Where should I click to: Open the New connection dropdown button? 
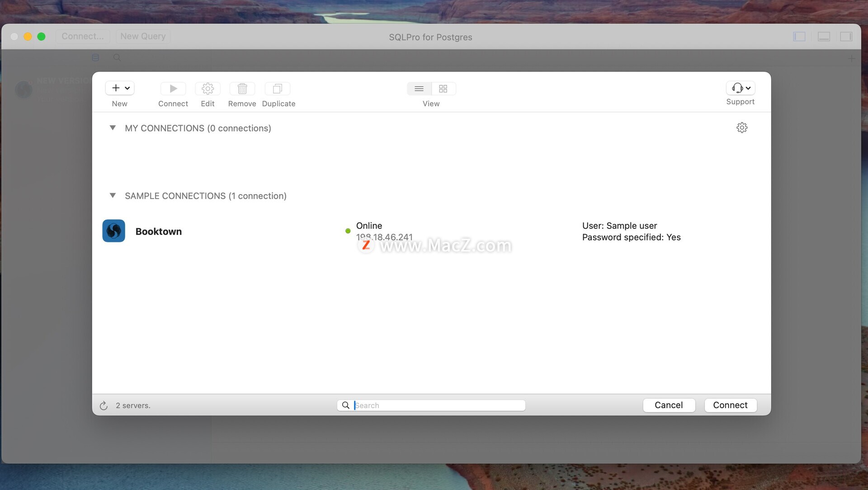(x=120, y=88)
